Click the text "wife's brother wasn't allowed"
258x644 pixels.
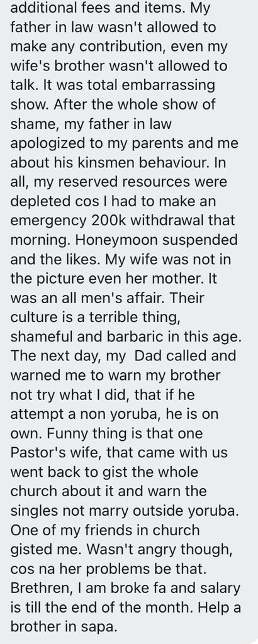pos(103,66)
